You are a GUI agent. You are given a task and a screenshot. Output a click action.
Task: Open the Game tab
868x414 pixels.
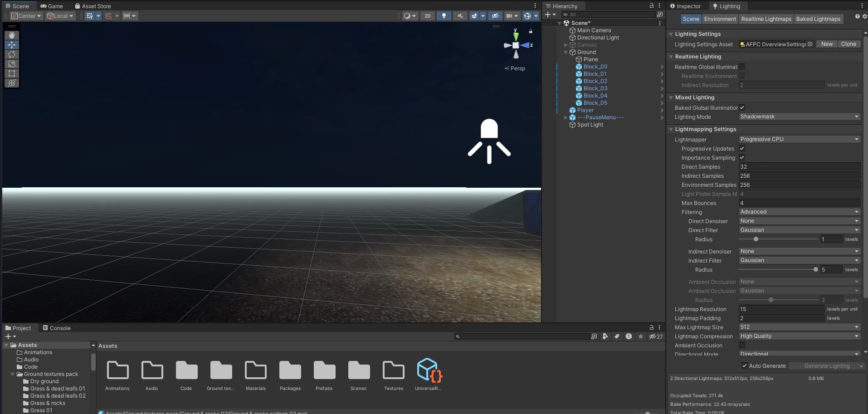coord(52,6)
